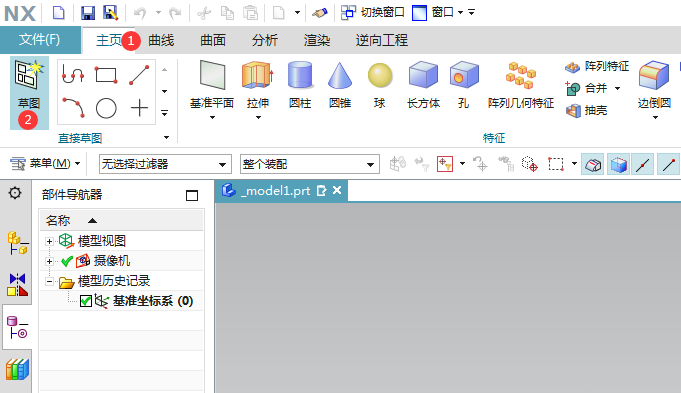Image resolution: width=681 pixels, height=393 pixels.
Task: Sort by the 名称 column header
Action: [122, 221]
